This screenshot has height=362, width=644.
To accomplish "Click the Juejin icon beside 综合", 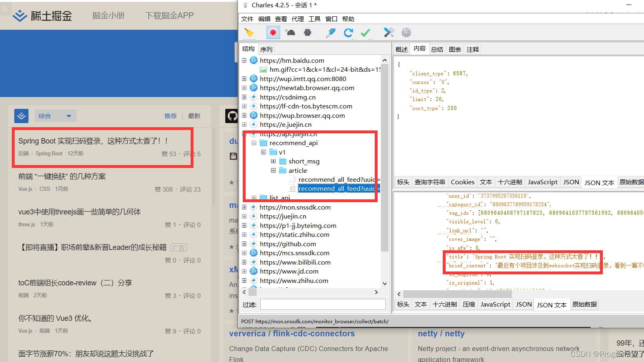I will 21,116.
